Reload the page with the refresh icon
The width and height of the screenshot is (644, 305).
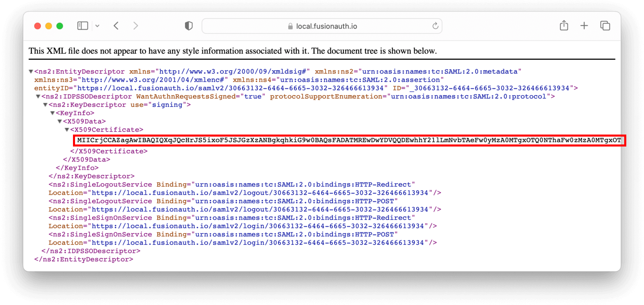click(435, 26)
